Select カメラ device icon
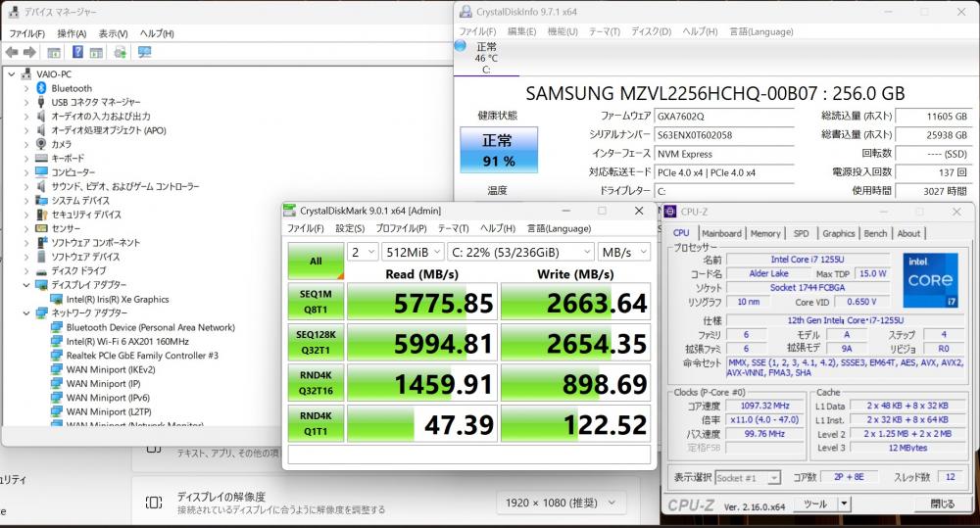Screen dimensions: 980x528 pyautogui.click(x=41, y=144)
